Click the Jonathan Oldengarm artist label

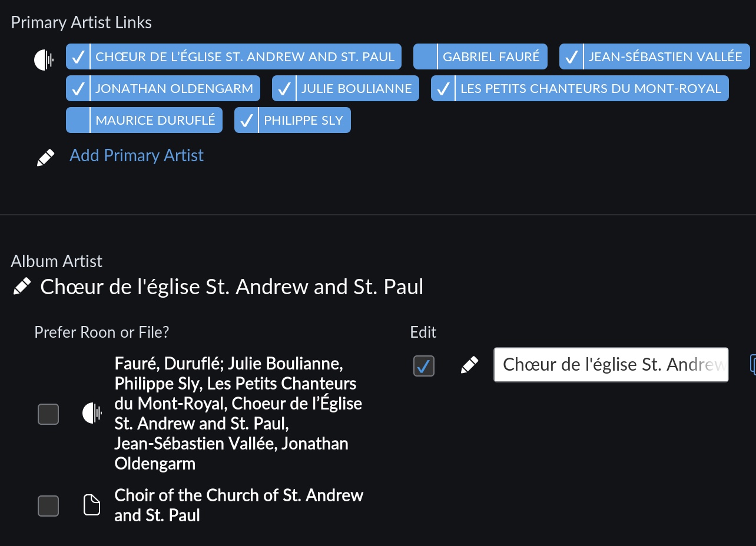pyautogui.click(x=174, y=89)
